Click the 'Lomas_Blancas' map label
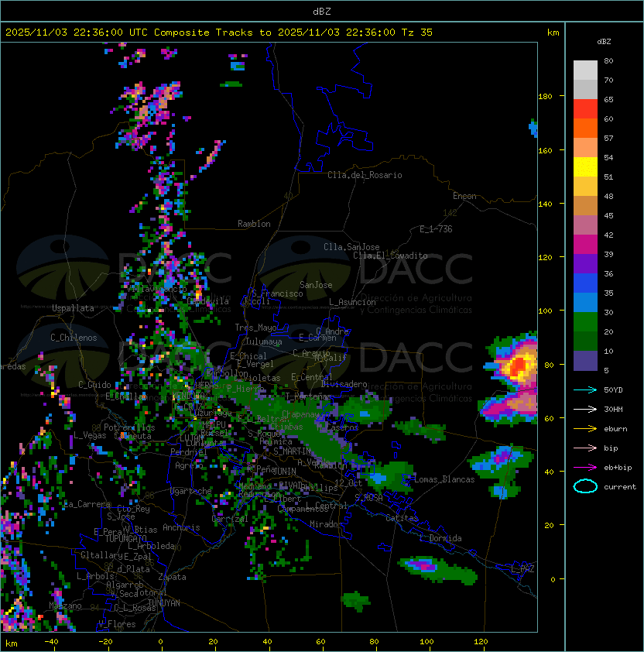 [x=444, y=479]
